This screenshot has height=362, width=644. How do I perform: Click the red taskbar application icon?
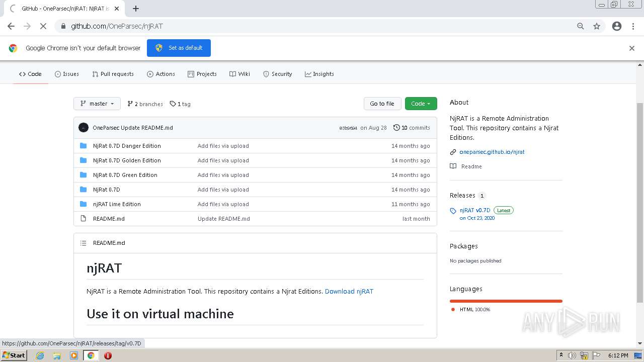[x=108, y=355]
